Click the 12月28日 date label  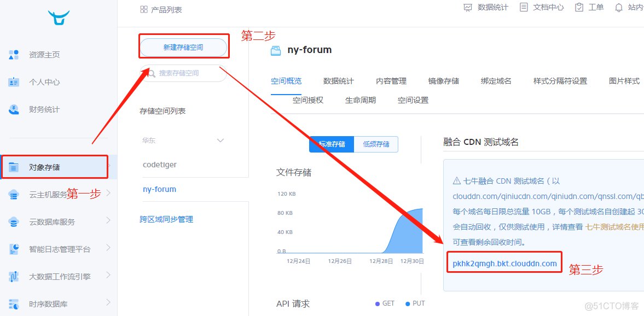point(381,261)
